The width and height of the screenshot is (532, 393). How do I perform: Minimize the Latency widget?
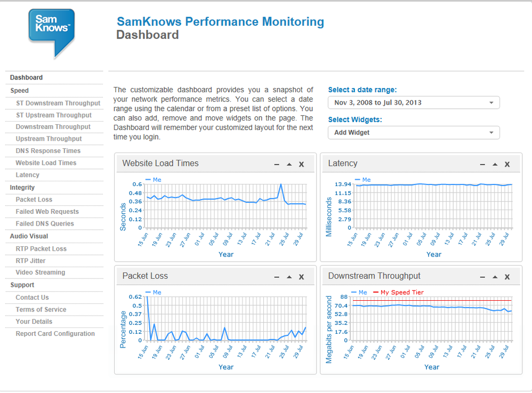(482, 165)
